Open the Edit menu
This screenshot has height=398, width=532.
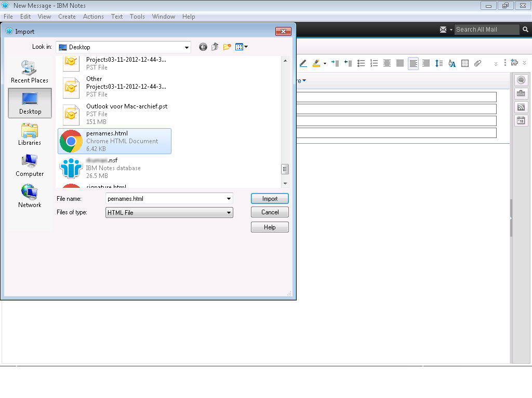pos(25,17)
